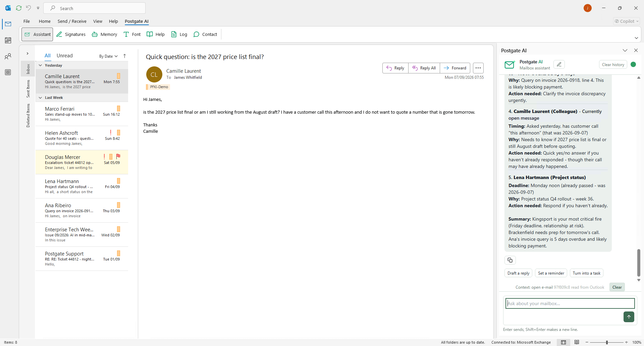Screen dimensions: 644x346
Task: Collapse the Last Week group
Action: pyautogui.click(x=40, y=98)
